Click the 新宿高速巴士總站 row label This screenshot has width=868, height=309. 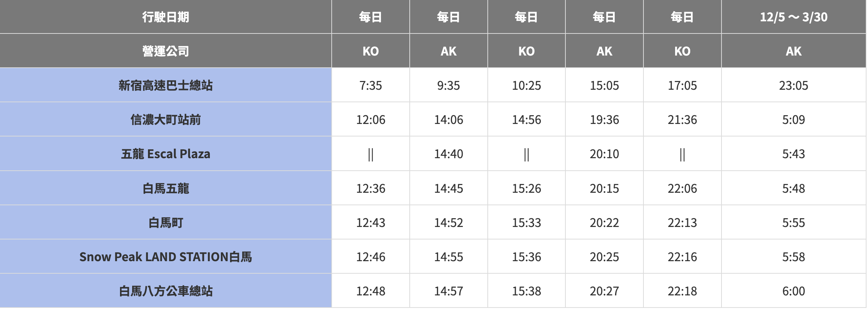pyautogui.click(x=166, y=85)
